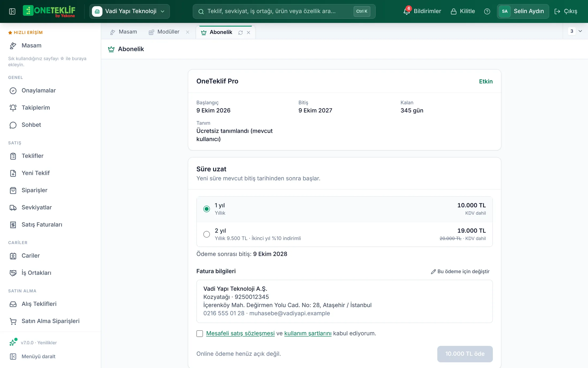588x368 pixels.
Task: Click the Çıkış logout icon
Action: coord(557,11)
